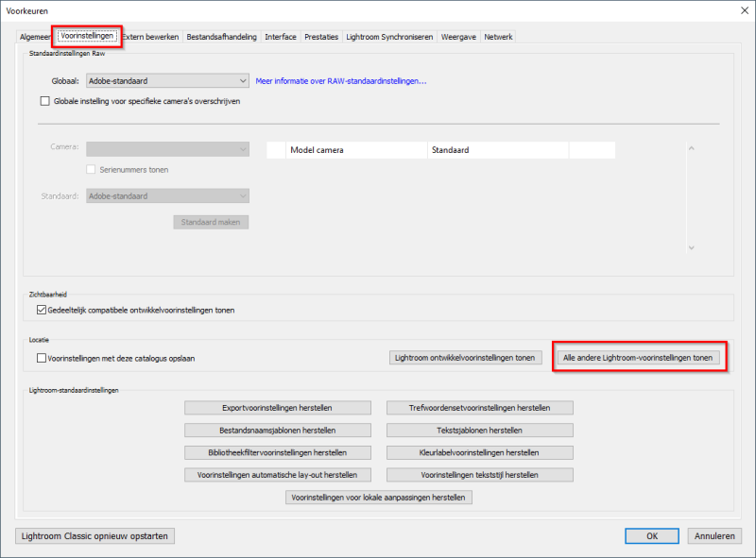756x558 pixels.
Task: Expand the Globaal Adobe-standaard dropdown
Action: coord(168,81)
